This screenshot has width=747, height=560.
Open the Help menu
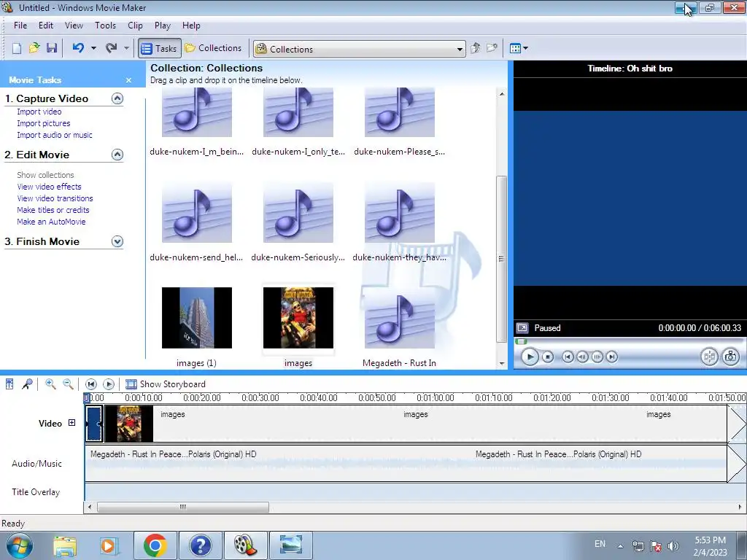(x=191, y=26)
